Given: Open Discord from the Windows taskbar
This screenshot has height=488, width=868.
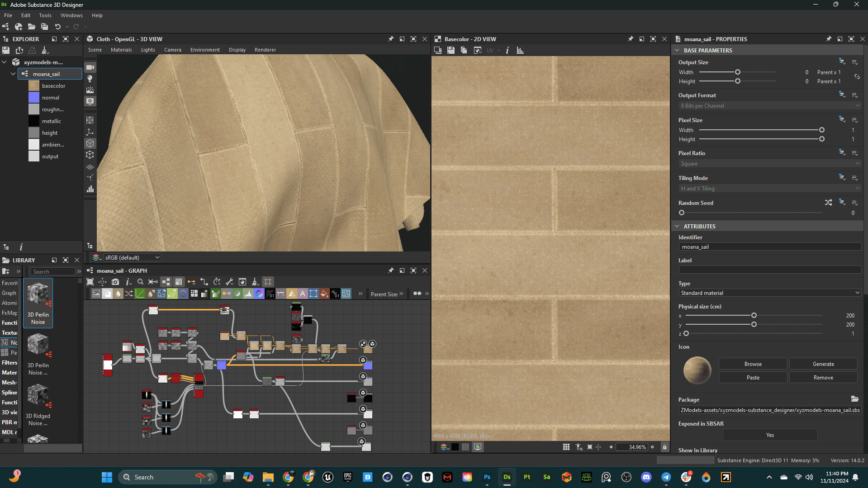Looking at the screenshot, I should tap(646, 477).
